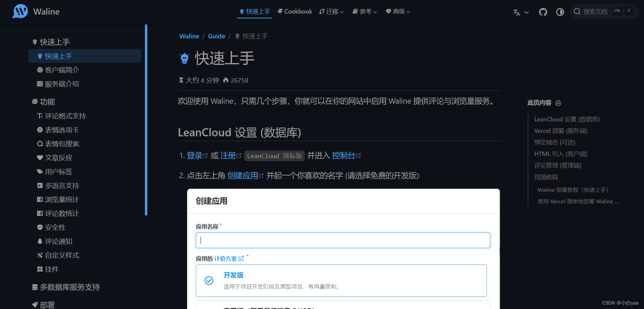Click the print icon beside 此页内容
Screen dimensions: 644x309
[558, 103]
